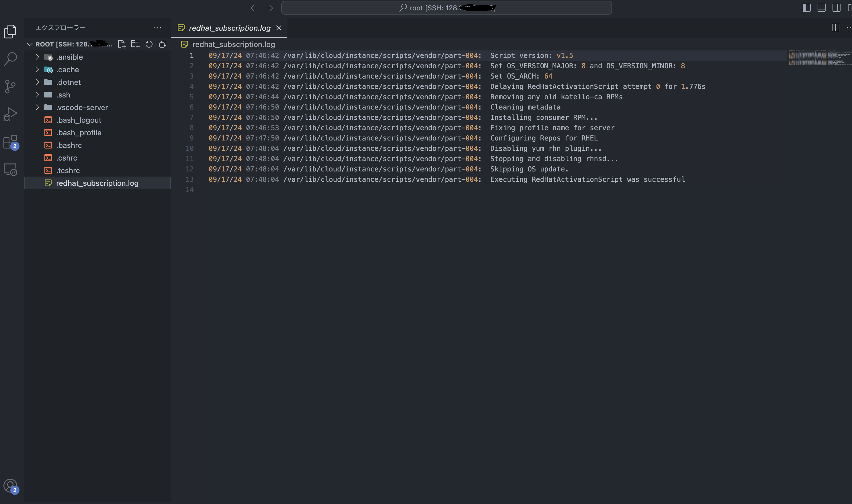Refresh the explorer file tree
The width and height of the screenshot is (852, 504).
click(149, 44)
